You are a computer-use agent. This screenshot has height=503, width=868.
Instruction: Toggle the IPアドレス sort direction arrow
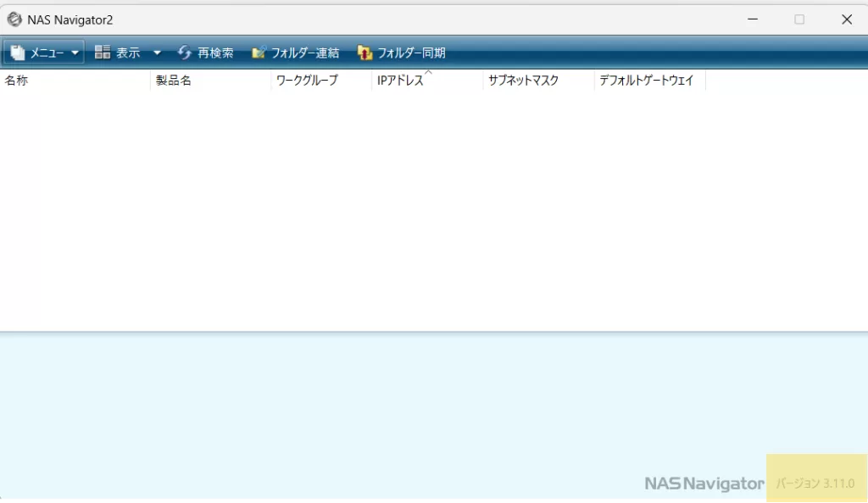430,75
